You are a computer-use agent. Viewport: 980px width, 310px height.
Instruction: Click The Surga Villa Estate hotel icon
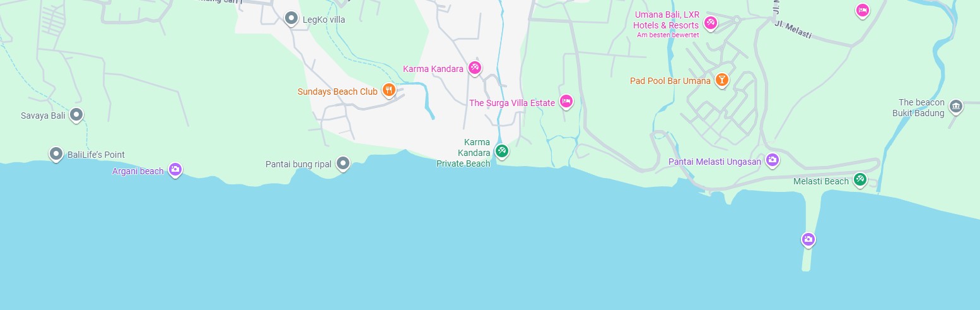pos(566,102)
